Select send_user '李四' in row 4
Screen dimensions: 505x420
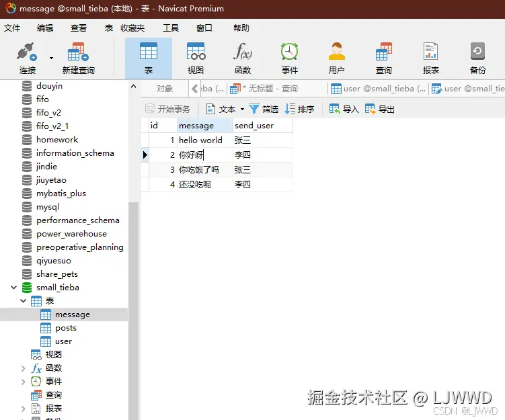tap(263, 185)
